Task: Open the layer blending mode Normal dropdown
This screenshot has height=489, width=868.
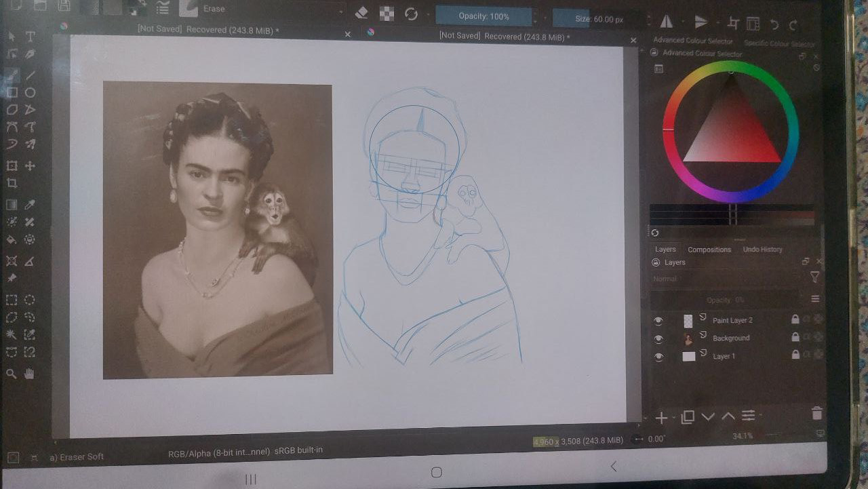Action: point(728,279)
